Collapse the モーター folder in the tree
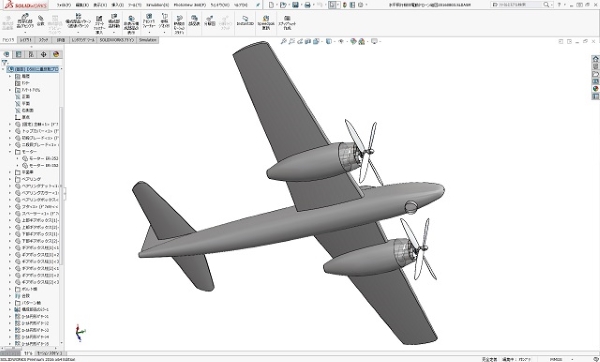Viewport: 600px width, 362px height. [10, 152]
